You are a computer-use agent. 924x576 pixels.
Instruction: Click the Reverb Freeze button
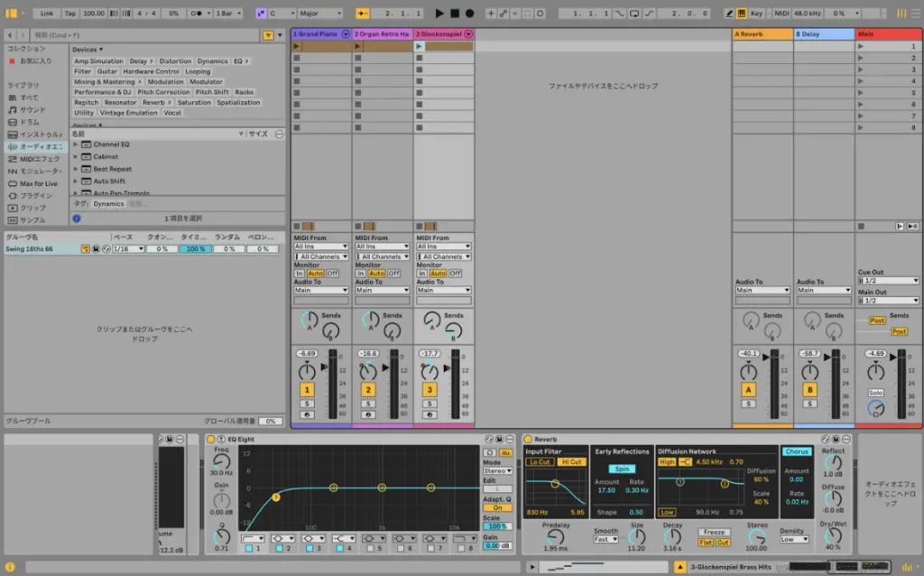click(x=714, y=532)
